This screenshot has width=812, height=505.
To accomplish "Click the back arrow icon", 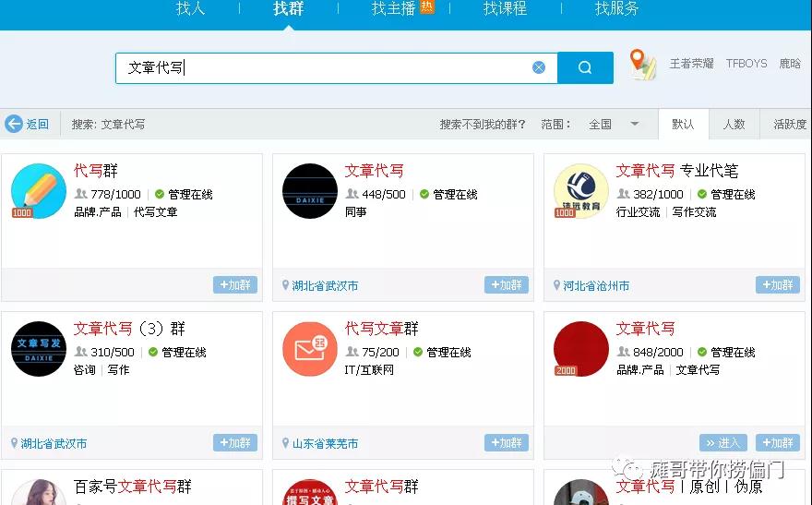I will point(14,124).
